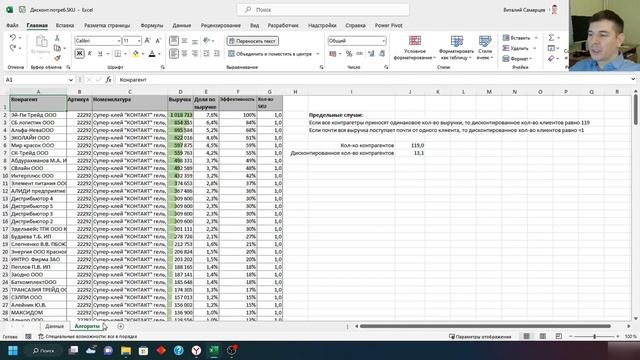Click 'Объединить и поместить в центре' button
This screenshot has width=640, height=360.
(x=270, y=54)
